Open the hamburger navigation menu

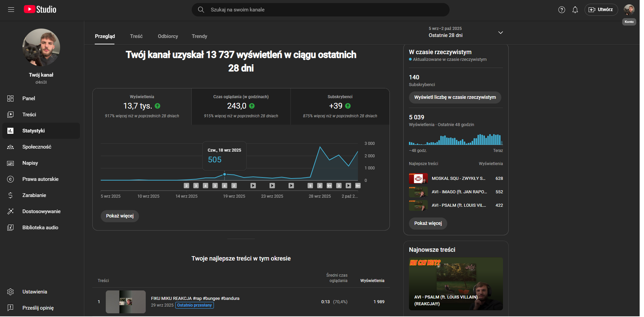[11, 10]
